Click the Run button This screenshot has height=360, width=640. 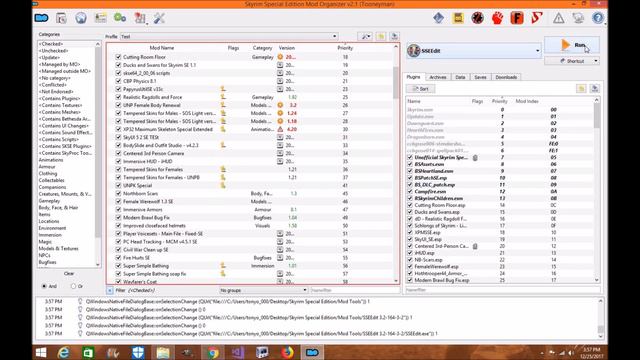point(572,45)
